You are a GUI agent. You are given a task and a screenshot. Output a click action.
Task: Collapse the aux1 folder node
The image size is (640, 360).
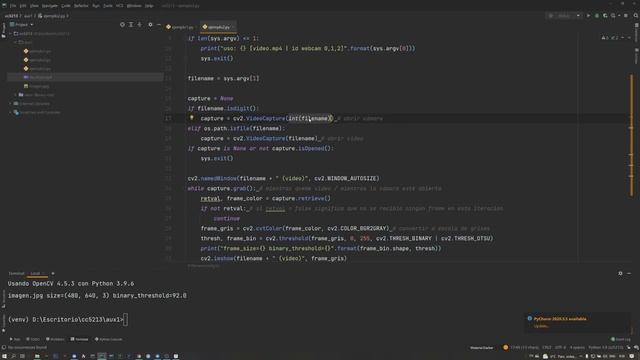click(16, 42)
